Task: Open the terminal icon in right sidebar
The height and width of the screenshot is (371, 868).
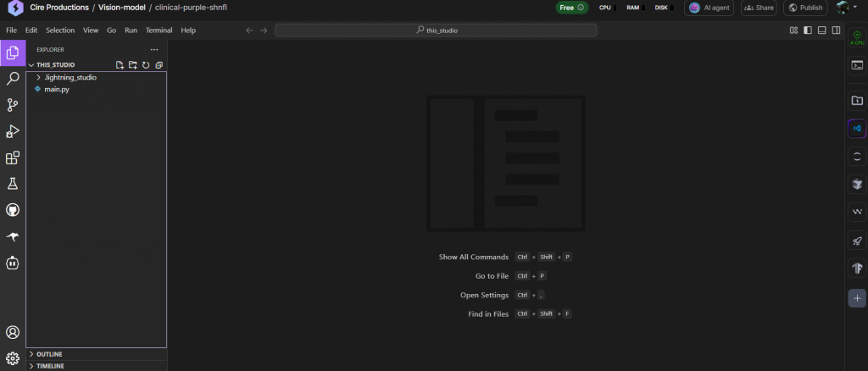Action: pos(857,64)
